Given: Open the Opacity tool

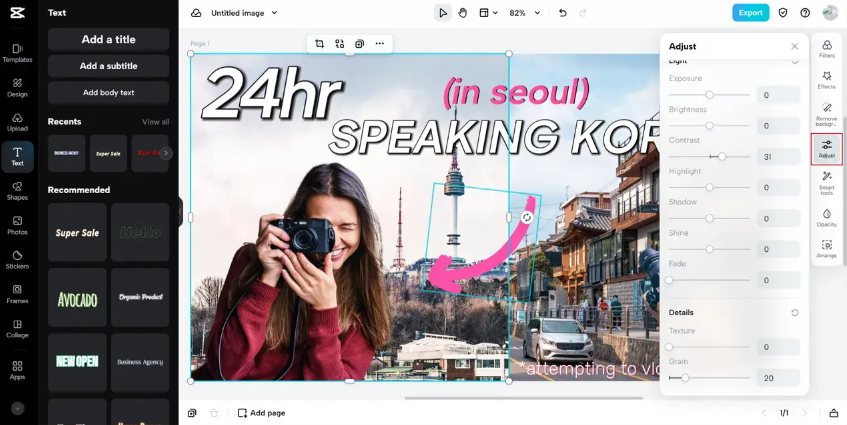Looking at the screenshot, I should pyautogui.click(x=826, y=218).
